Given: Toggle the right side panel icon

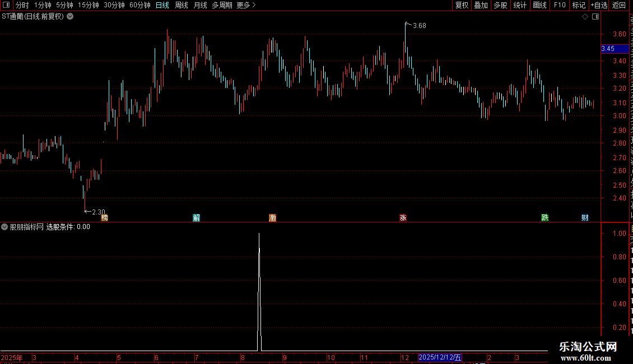Looking at the screenshot, I should 595,17.
